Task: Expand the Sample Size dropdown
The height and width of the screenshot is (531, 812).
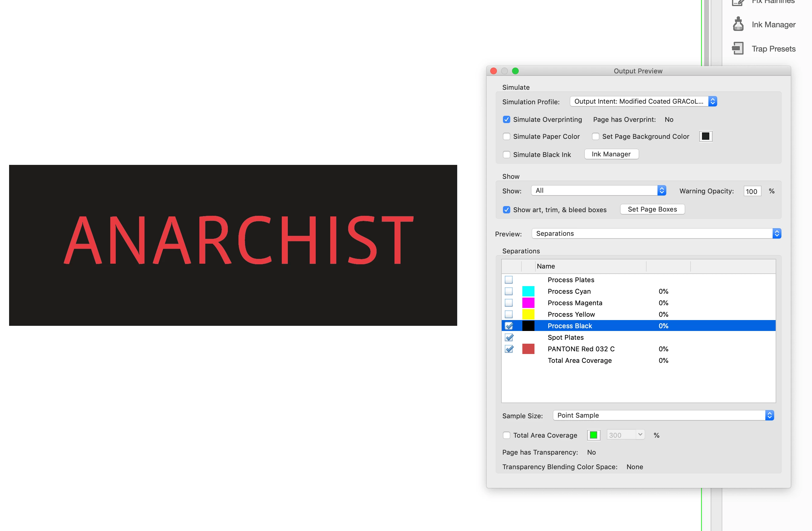Action: tap(663, 415)
